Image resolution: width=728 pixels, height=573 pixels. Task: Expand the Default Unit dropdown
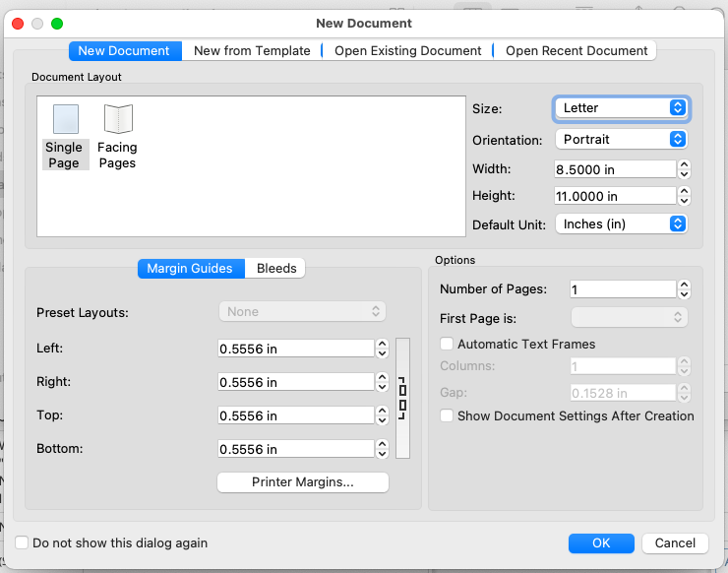click(621, 224)
